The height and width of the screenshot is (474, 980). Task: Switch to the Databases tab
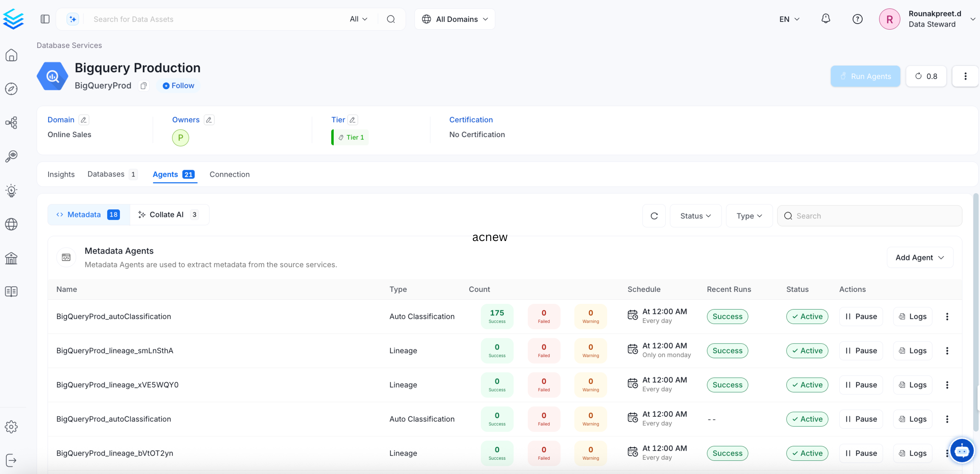106,174
